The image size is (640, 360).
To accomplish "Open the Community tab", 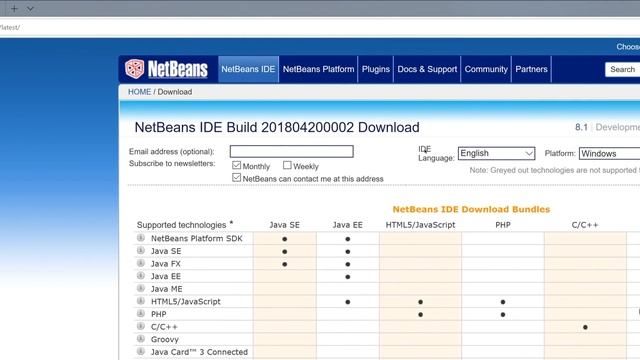I will 486,69.
